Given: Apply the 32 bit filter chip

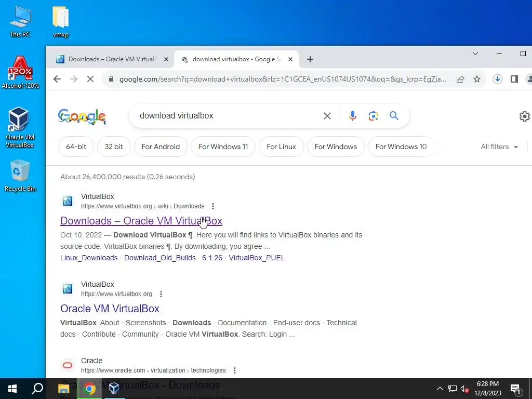Looking at the screenshot, I should point(114,147).
